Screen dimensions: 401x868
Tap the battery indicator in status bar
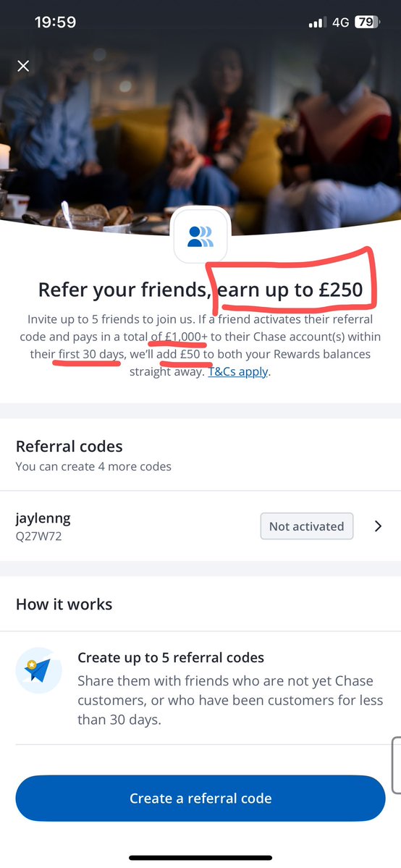[x=367, y=22]
